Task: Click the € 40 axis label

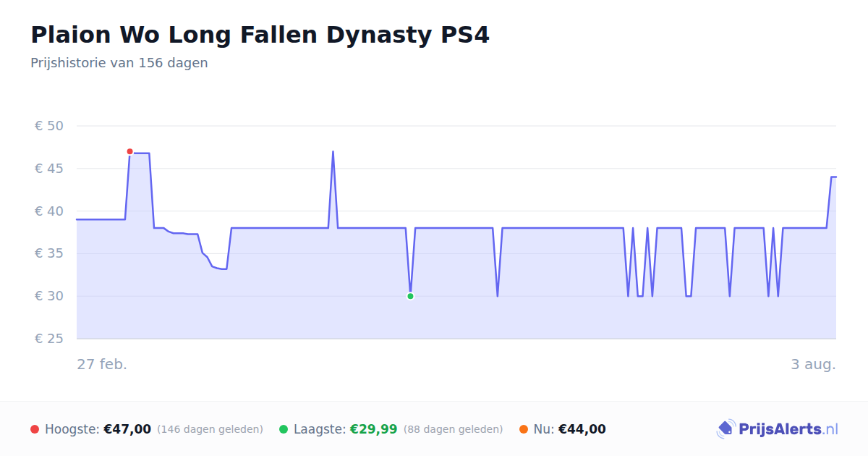Action: [x=49, y=211]
